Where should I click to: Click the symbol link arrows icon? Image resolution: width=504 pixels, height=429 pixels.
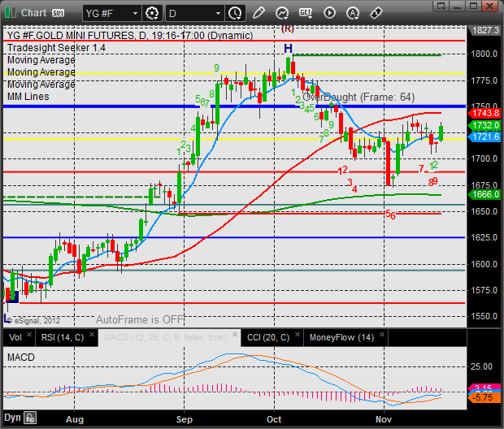376,13
